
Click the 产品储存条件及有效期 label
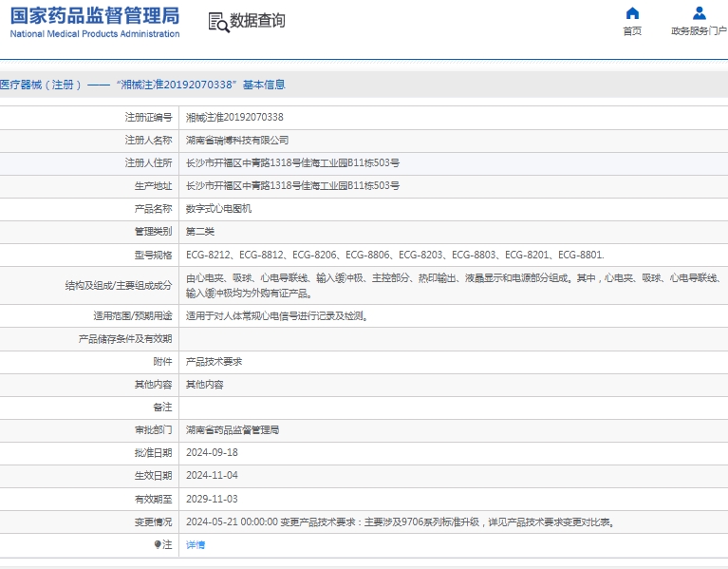click(x=125, y=338)
